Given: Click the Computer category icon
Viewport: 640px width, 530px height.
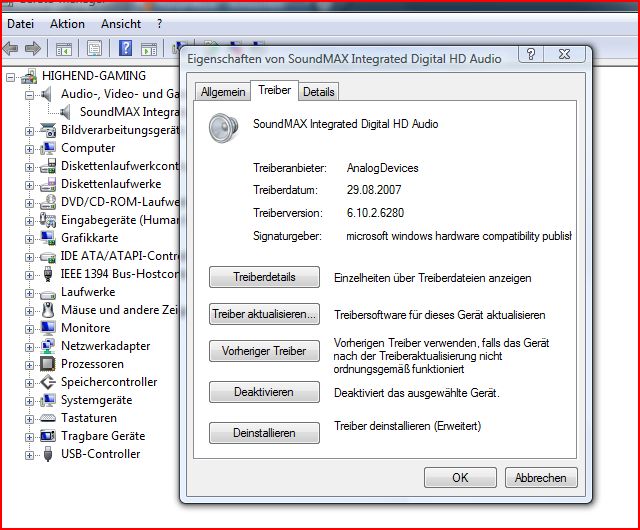Looking at the screenshot, I should [48, 148].
